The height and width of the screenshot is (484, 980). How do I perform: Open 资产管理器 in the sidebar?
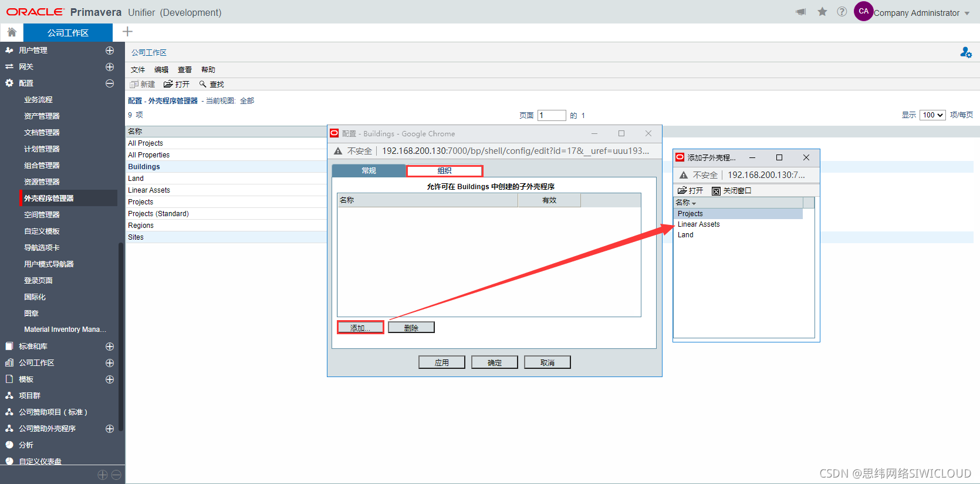tap(42, 116)
